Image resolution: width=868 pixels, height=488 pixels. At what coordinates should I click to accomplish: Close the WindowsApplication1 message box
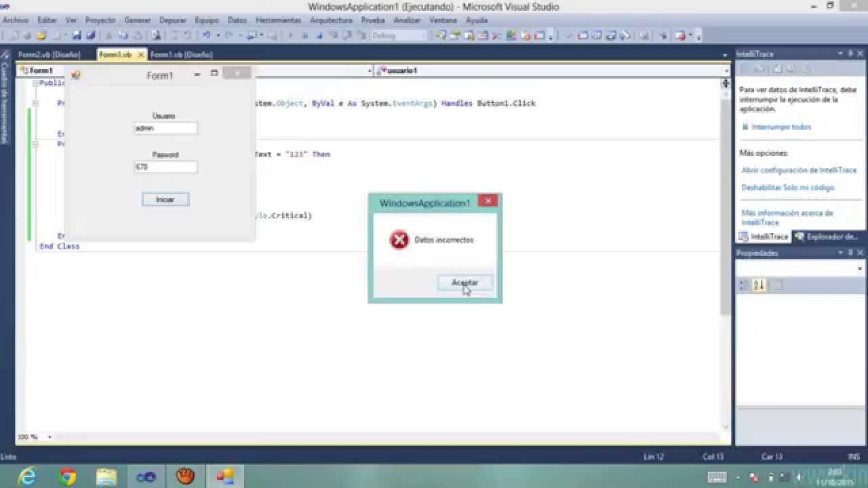[488, 201]
